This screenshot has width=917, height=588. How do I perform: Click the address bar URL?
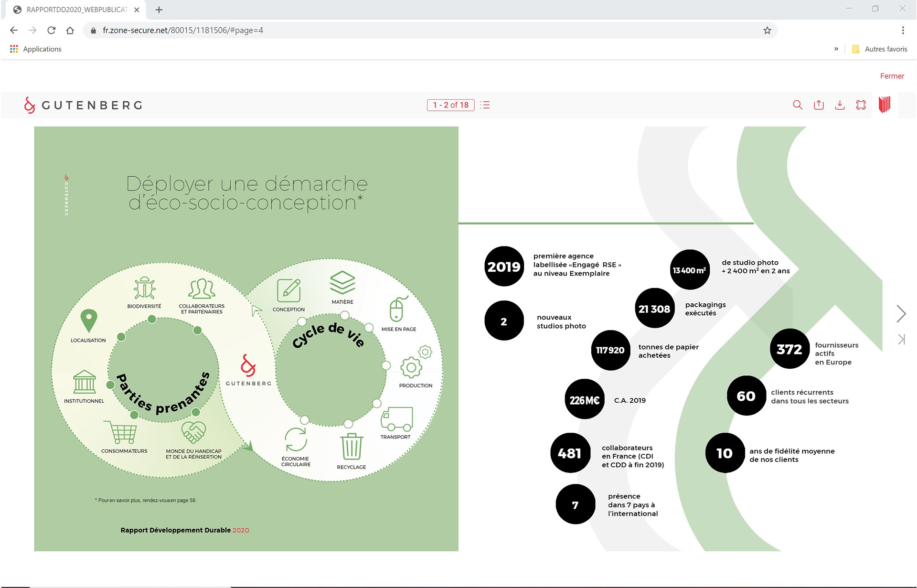click(x=183, y=30)
